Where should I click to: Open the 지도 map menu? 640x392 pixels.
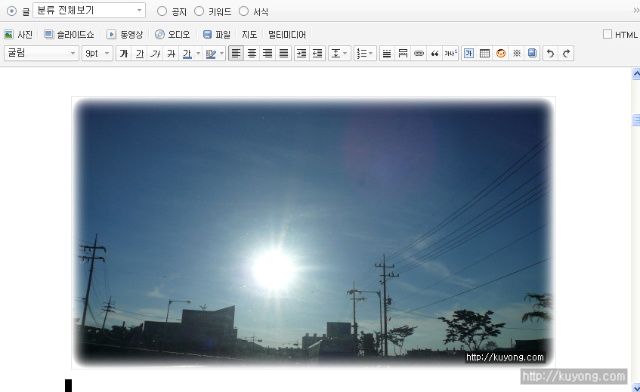coord(249,35)
